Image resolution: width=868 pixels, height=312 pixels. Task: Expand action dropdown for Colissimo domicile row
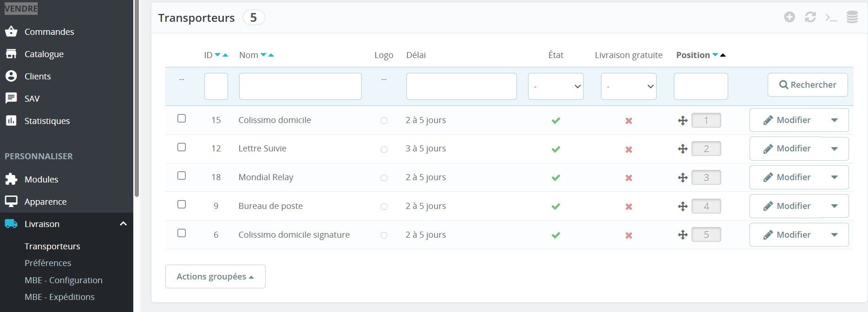[835, 120]
